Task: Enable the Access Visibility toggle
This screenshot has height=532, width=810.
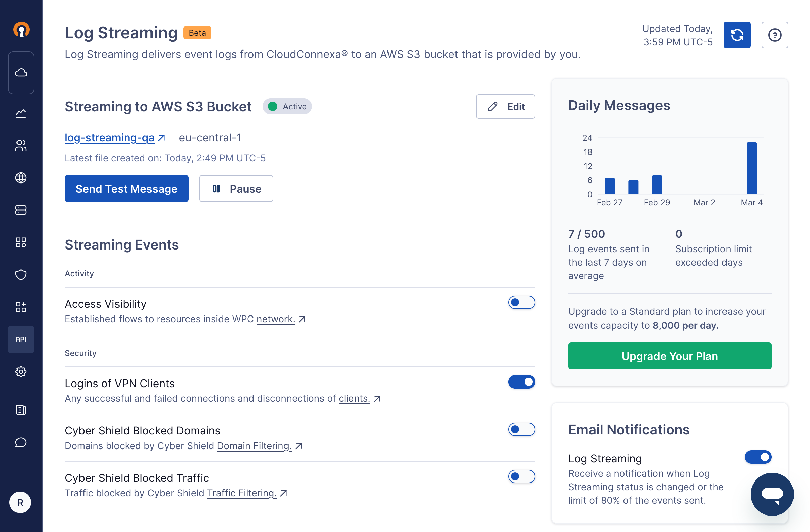Action: coord(521,302)
